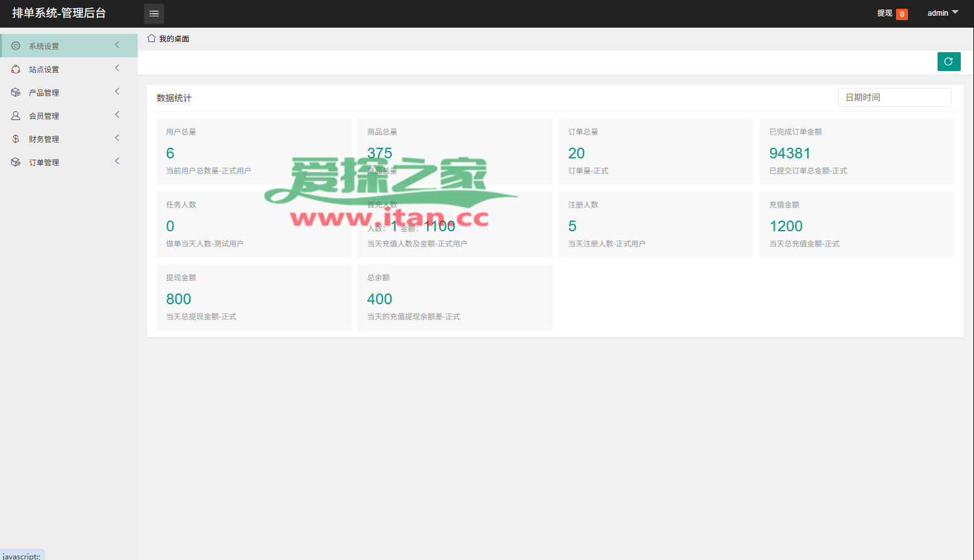The height and width of the screenshot is (560, 974).
Task: Expand the 财务管理 chevron arrow
Action: (117, 138)
